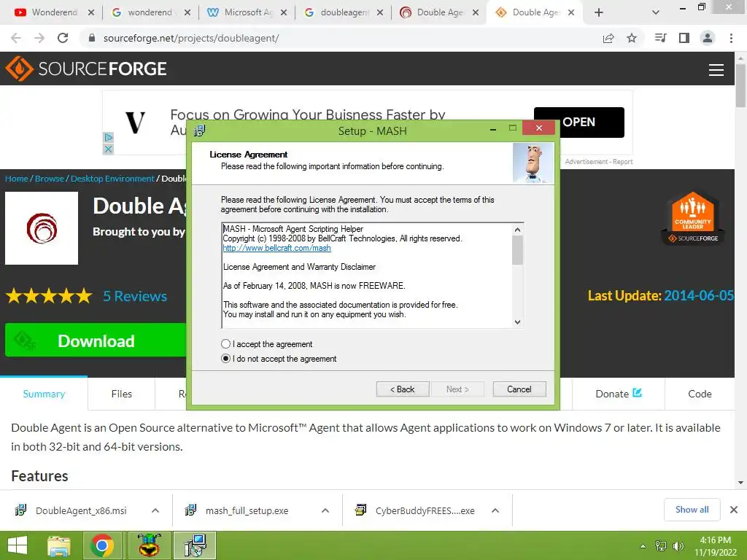Click the address bar URL
Viewport: 747px width, 560px height.
pos(191,38)
